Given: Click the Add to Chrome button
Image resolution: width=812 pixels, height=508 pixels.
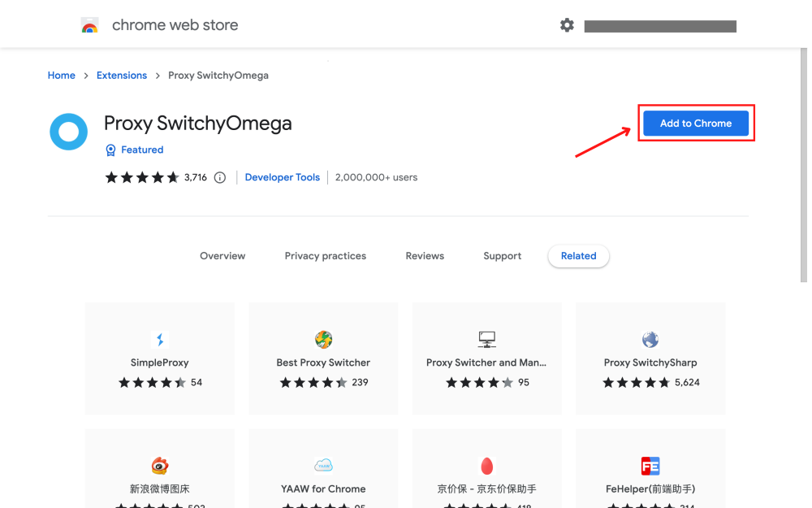Looking at the screenshot, I should (x=695, y=123).
